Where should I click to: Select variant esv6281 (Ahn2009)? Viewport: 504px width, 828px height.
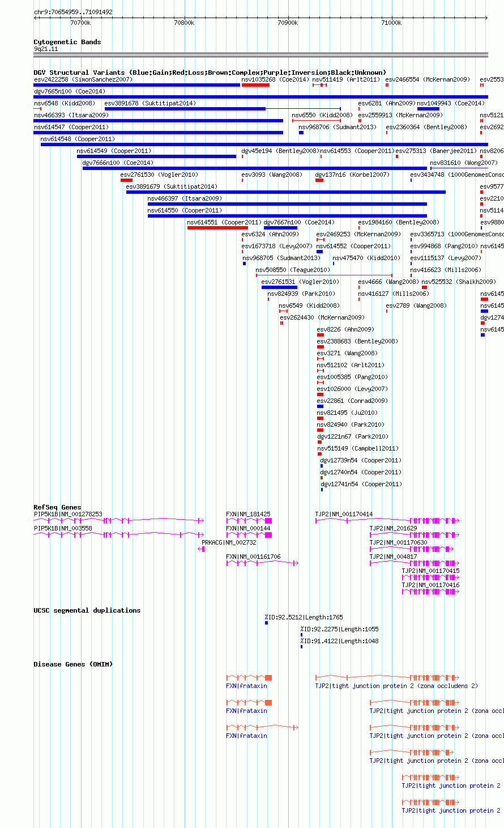(387, 104)
